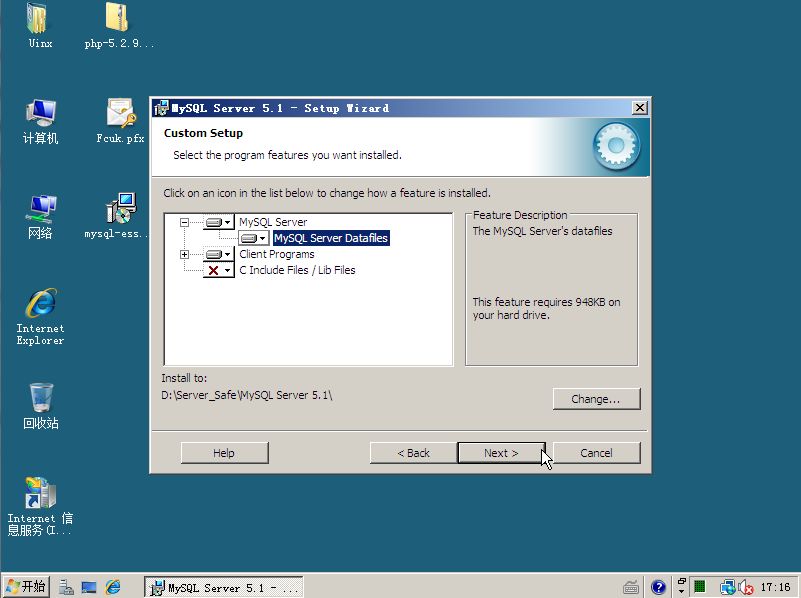
Task: Open the Client Programs feature install dropdown
Action: pos(219,254)
